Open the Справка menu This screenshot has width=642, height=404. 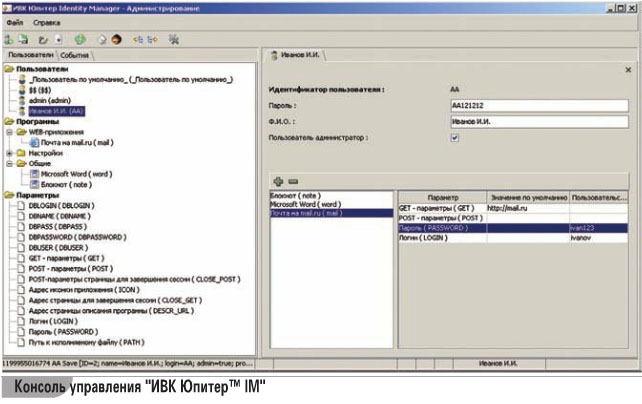pos(46,23)
